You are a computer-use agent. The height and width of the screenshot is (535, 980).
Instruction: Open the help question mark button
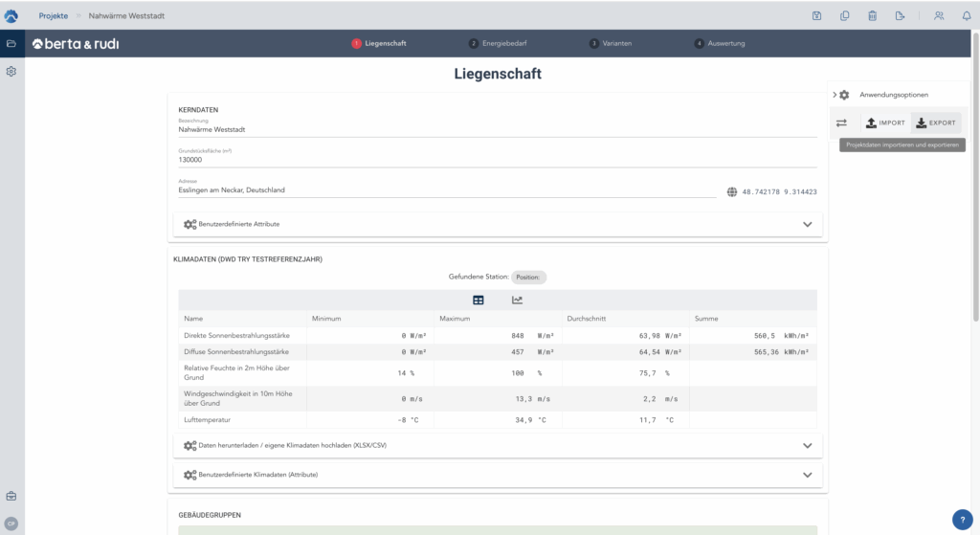[963, 520]
